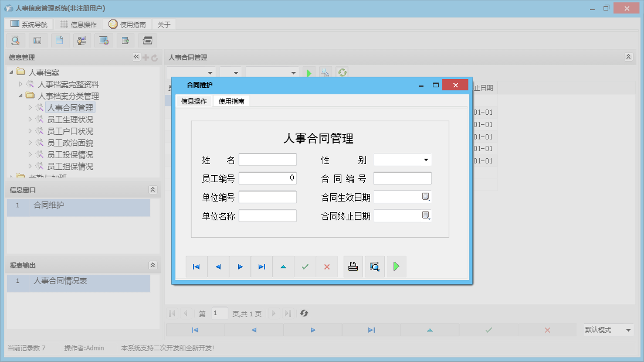Open print preview in the 合同维护 dialog
Screen dimensions: 644x362
(375, 267)
